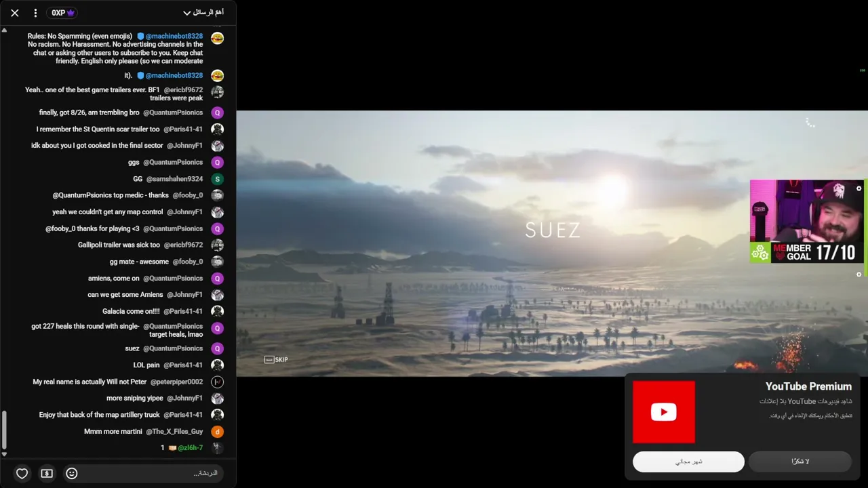
Task: Click the orange avatar of The_X_Files_Guy
Action: point(217,431)
